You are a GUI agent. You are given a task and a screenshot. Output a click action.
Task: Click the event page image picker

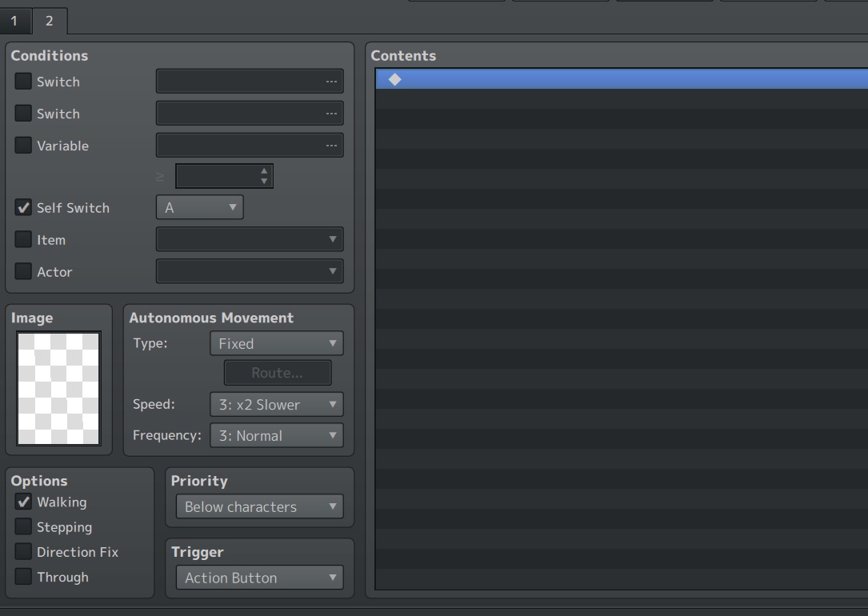coord(58,387)
